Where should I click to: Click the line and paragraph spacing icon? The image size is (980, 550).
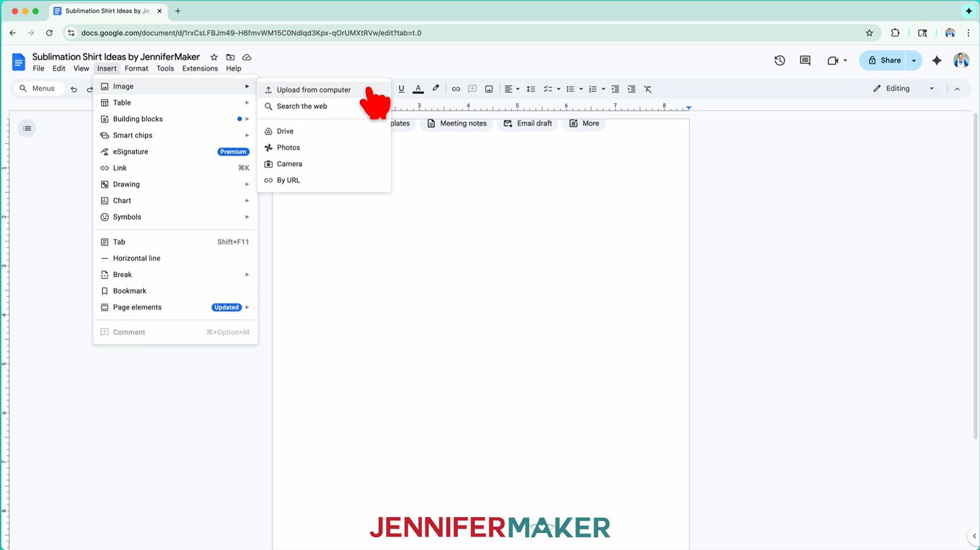click(x=531, y=89)
